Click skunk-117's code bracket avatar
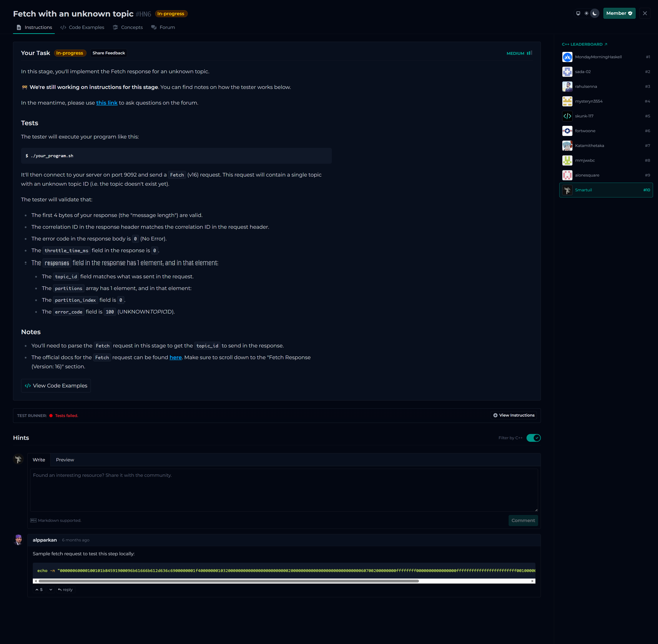658x644 pixels. coord(567,116)
